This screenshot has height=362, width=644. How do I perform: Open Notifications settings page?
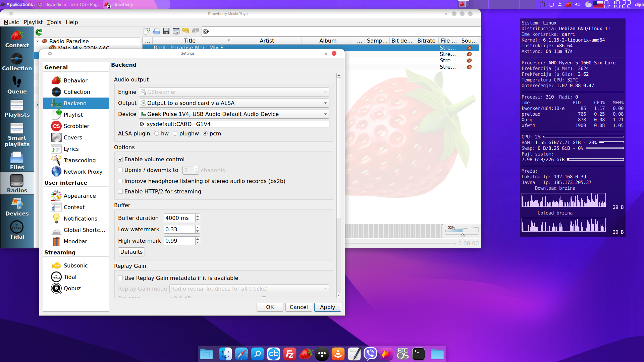(76, 219)
